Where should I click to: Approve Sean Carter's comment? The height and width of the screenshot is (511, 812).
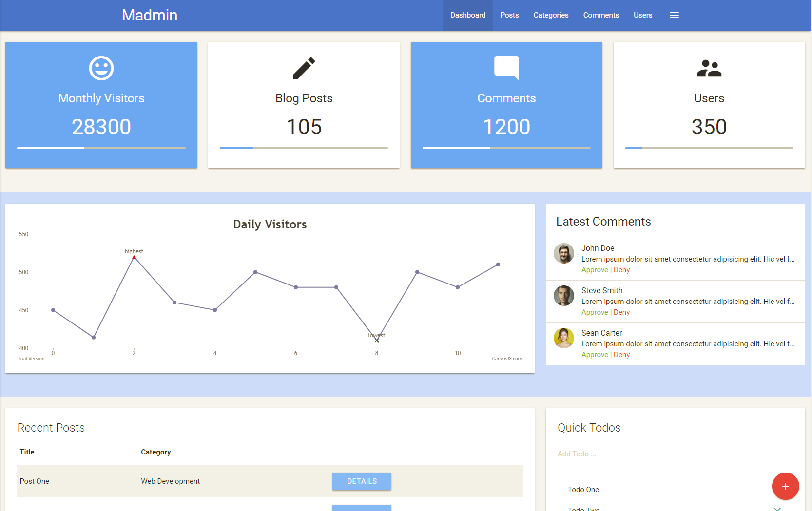(595, 355)
